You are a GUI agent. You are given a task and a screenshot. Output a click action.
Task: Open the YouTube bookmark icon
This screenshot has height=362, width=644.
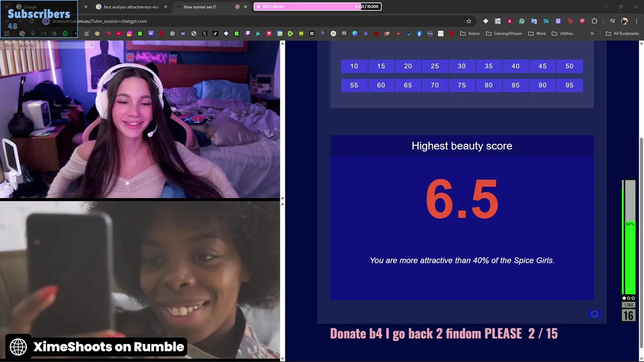point(119,34)
